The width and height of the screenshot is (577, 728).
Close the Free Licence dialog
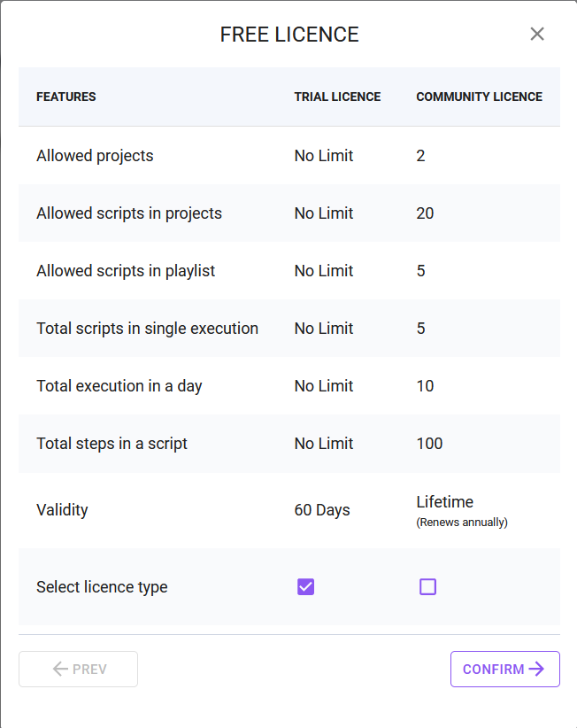click(537, 35)
